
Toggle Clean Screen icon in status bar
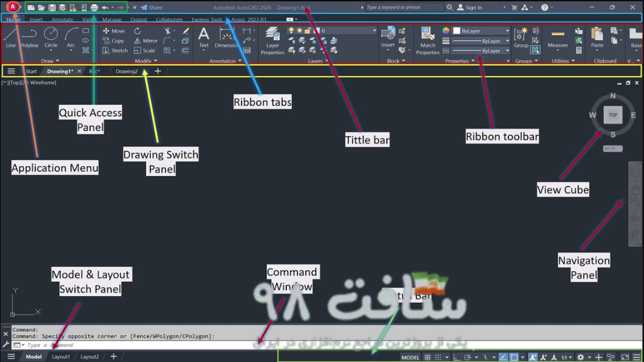(x=625, y=357)
